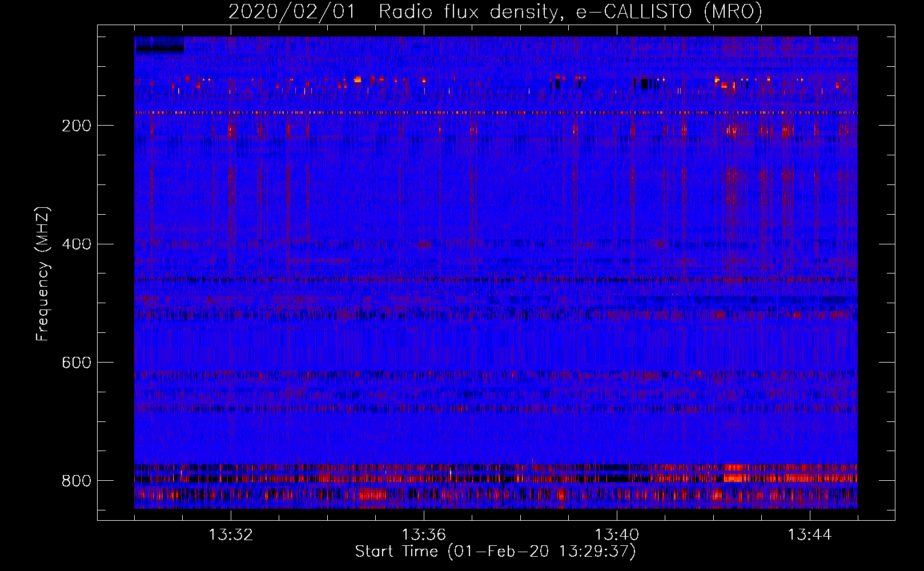924x571 pixels.
Task: Click the 13:40 time tick label
Action: click(x=617, y=535)
